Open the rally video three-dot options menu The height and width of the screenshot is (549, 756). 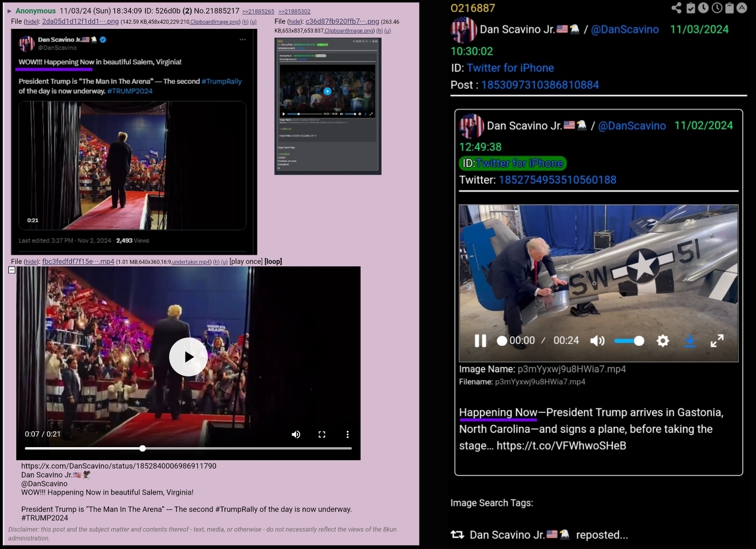(348, 434)
